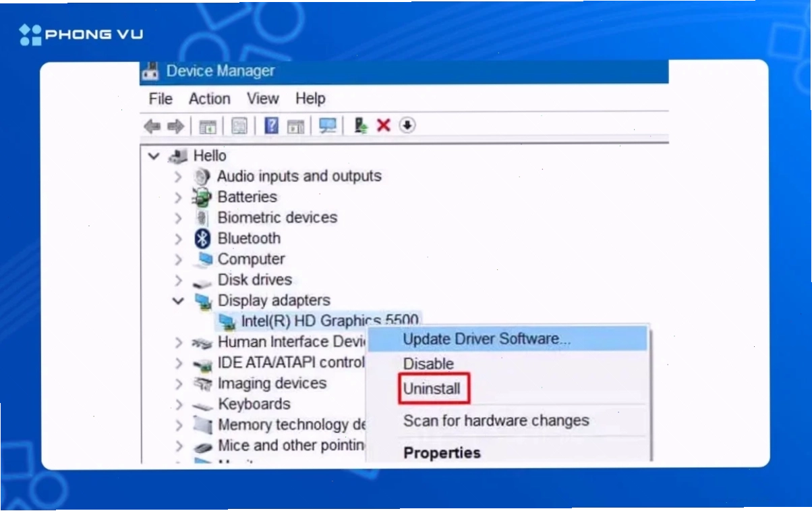
Task: Expand the Keyboards category arrow
Action: click(x=178, y=405)
